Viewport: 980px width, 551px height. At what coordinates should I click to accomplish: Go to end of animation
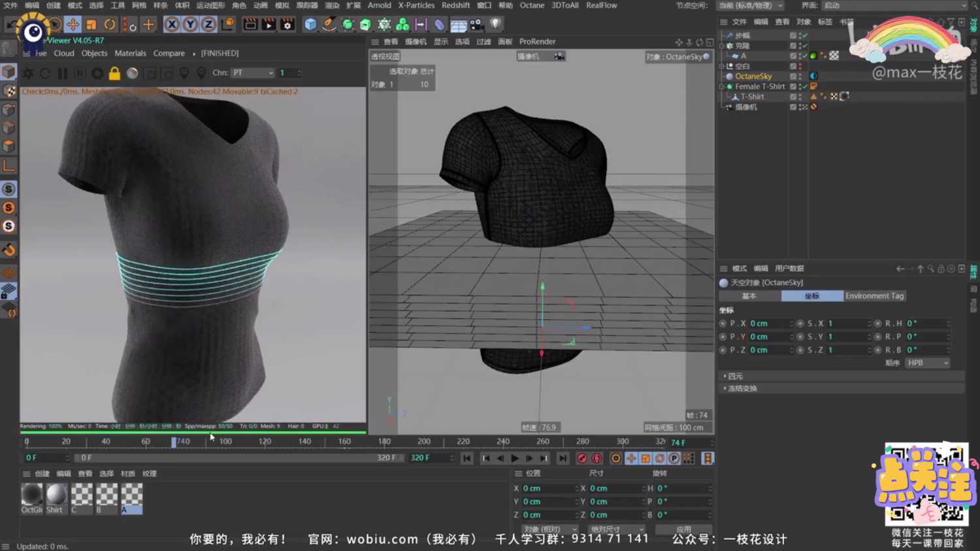tap(563, 458)
